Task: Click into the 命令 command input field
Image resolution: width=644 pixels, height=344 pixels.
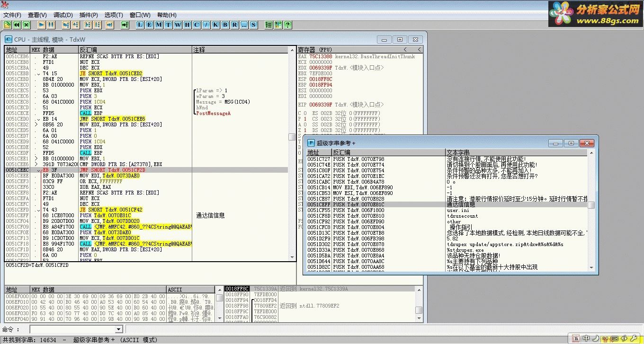Action: 72,329
